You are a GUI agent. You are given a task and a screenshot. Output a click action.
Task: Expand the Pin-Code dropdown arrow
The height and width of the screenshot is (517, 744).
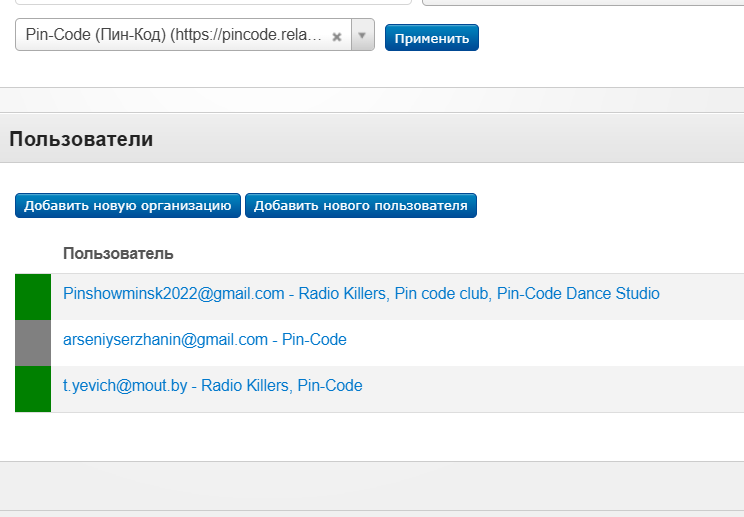(x=363, y=35)
